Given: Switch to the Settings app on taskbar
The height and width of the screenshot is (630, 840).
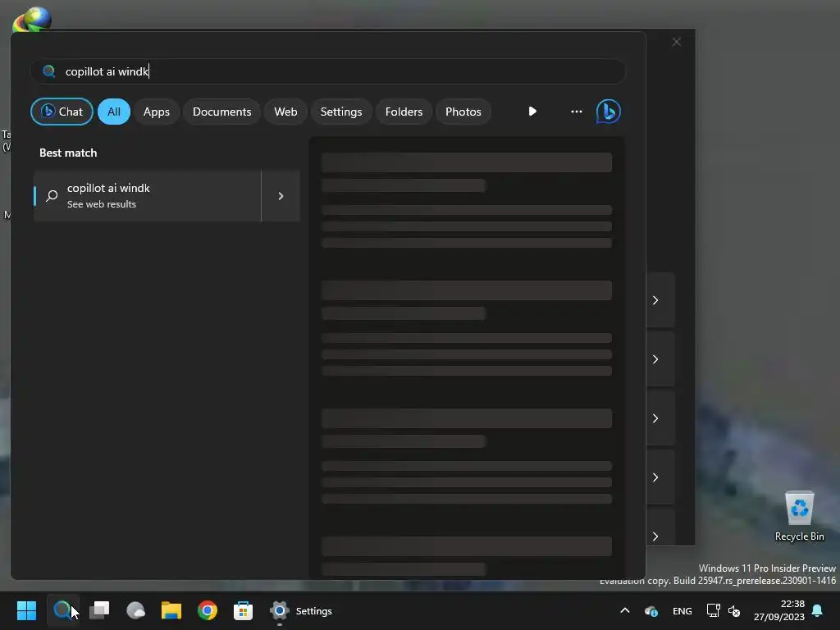Looking at the screenshot, I should pos(301,610).
